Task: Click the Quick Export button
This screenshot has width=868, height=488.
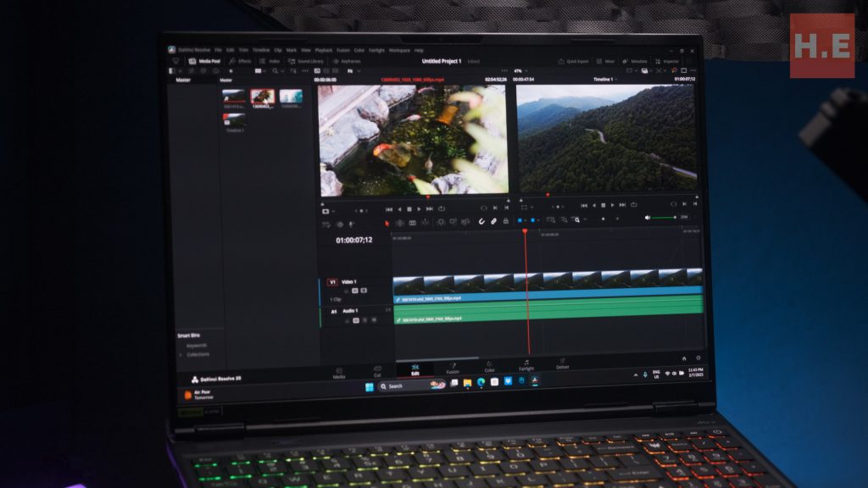Action: 574,61
